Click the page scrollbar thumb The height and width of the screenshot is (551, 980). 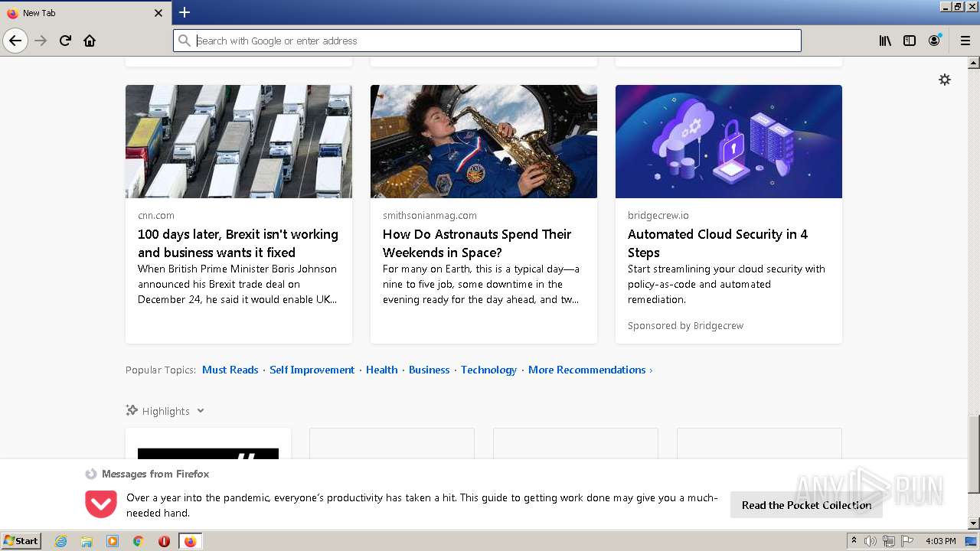(973, 454)
